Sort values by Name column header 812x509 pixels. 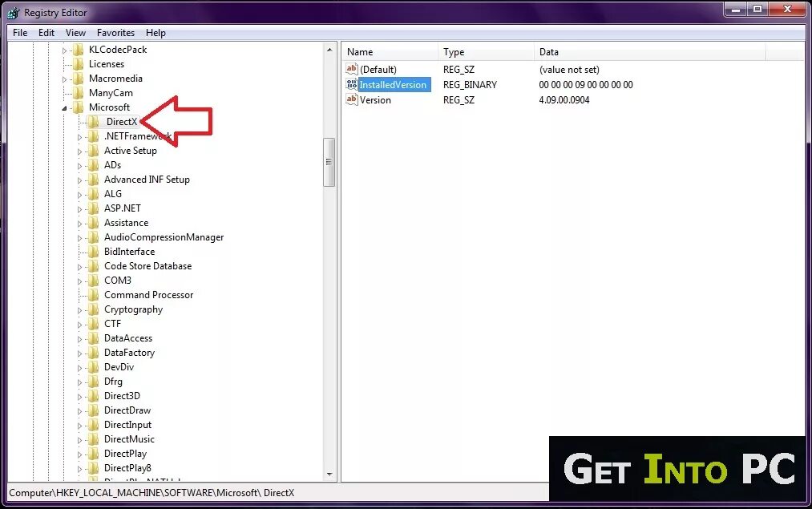click(x=390, y=52)
